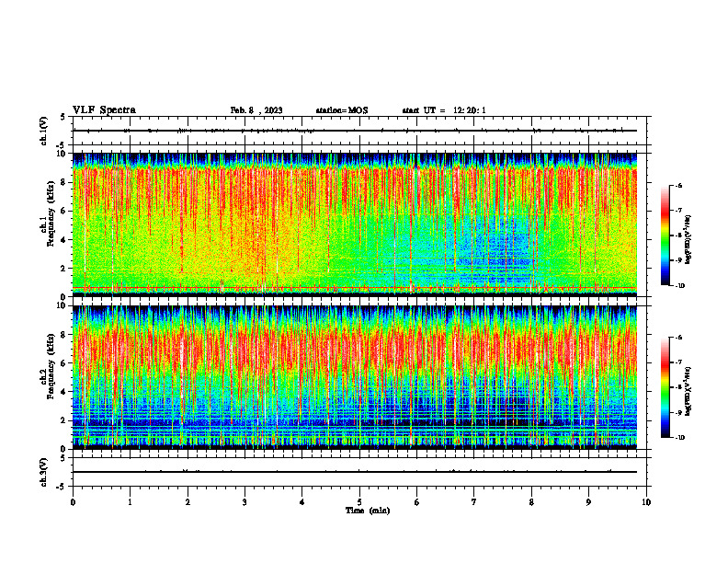Viewport: 728px width, 563px height.
Task: Click the '-10' value on ch.2 color bar
Action: 679,438
